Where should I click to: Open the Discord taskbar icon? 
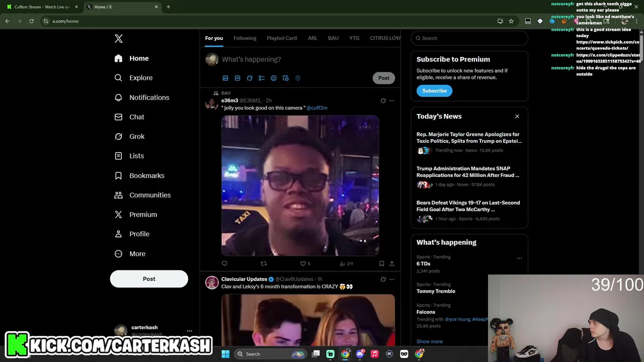(x=360, y=354)
